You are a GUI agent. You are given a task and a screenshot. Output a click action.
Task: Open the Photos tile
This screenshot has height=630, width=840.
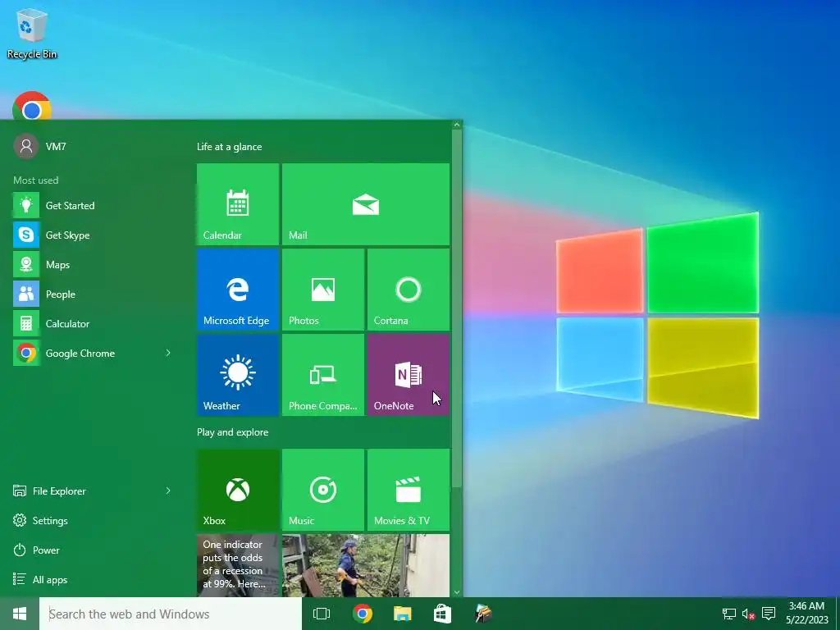323,290
